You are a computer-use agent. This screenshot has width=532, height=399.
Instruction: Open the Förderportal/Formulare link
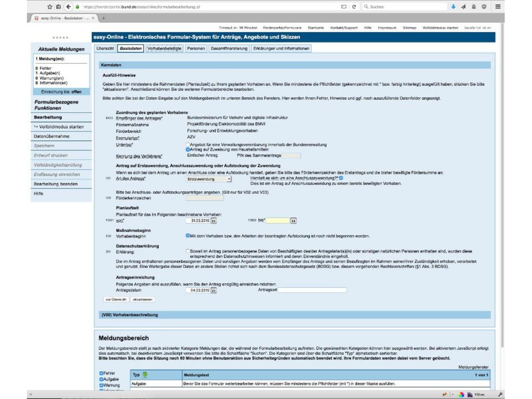[x=282, y=28]
